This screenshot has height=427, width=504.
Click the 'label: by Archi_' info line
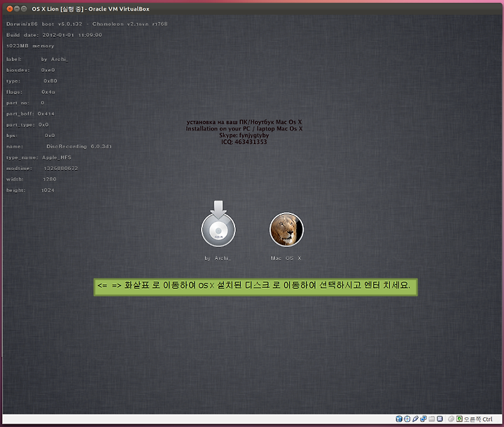(37, 59)
